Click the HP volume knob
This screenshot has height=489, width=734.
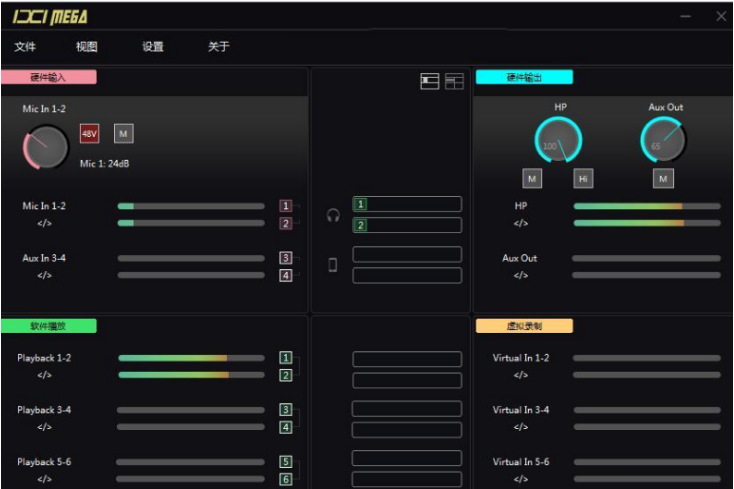[558, 139]
